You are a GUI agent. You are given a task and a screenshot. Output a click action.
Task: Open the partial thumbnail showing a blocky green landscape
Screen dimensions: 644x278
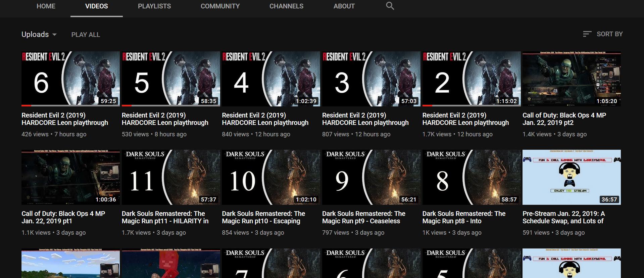(x=70, y=263)
